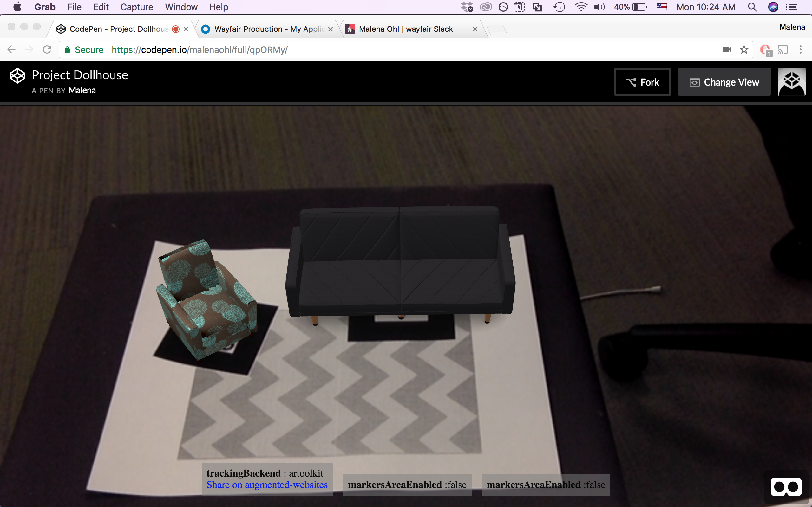
Task: Switch to Wayfair Production tab
Action: (x=268, y=29)
